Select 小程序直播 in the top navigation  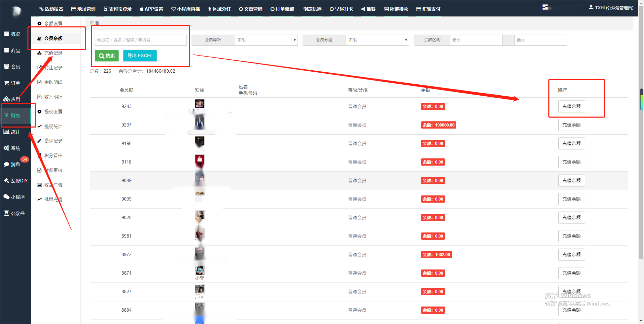[185, 9]
